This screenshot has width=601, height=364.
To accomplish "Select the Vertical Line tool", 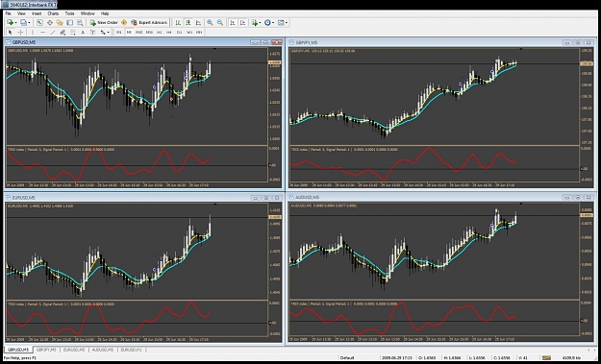I will tap(33, 32).
